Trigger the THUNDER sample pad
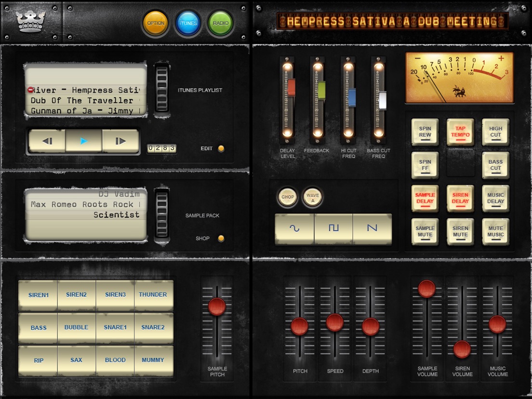 click(x=153, y=295)
